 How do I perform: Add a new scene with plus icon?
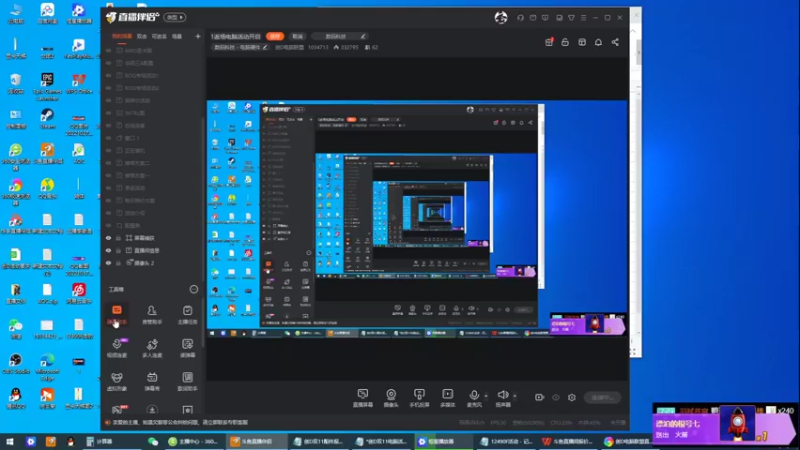tap(198, 36)
